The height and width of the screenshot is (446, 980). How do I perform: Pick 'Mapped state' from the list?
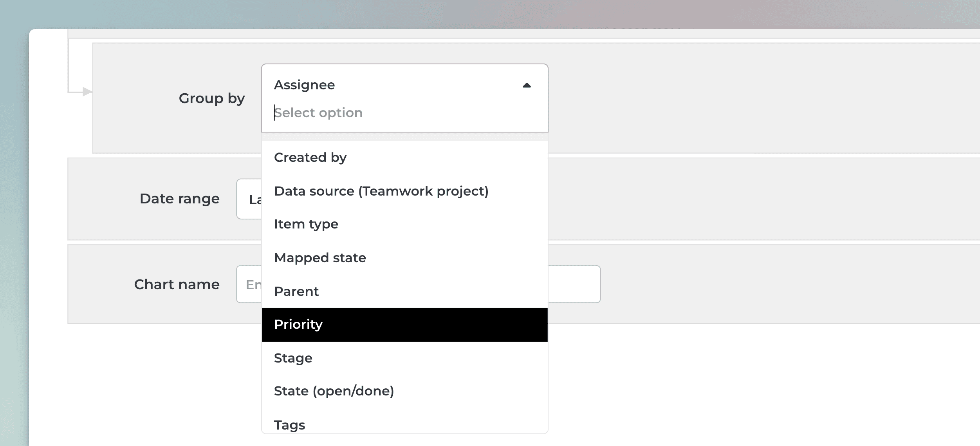(x=320, y=258)
